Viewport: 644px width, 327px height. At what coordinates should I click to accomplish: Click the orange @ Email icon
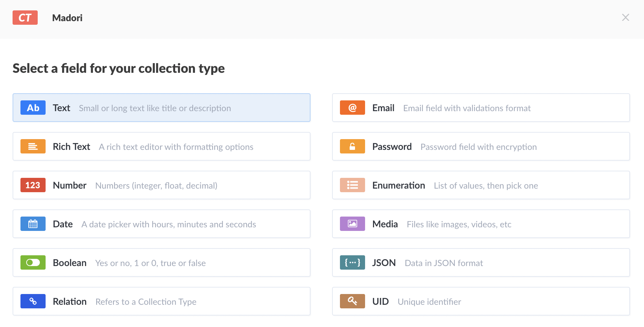tap(352, 108)
